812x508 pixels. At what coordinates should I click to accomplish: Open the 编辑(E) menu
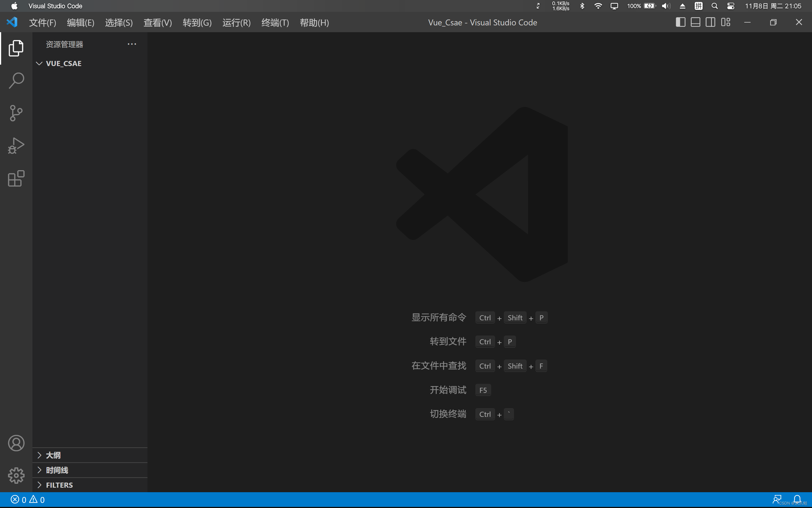[81, 23]
